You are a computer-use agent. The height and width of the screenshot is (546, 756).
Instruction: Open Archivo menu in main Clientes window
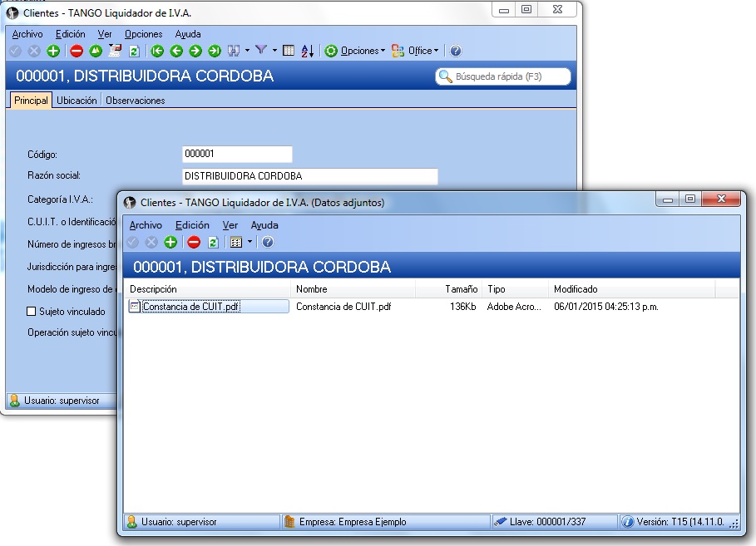point(27,34)
